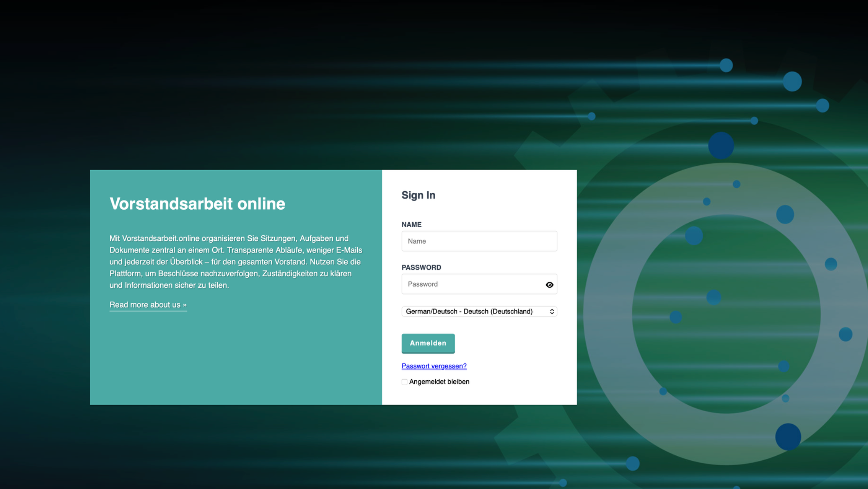Enable the 'Angemeldet bleiben' checkbox
This screenshot has height=489, width=868.
pyautogui.click(x=404, y=382)
